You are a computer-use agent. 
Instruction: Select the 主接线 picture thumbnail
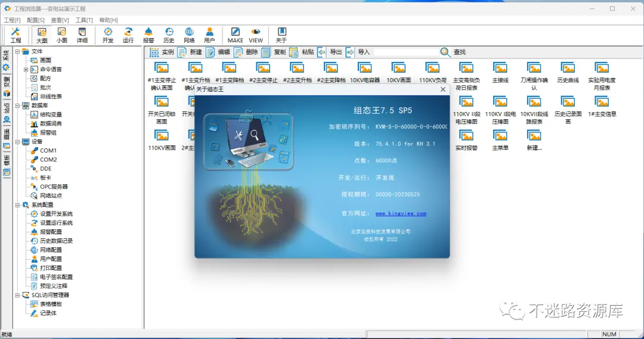(x=500, y=73)
